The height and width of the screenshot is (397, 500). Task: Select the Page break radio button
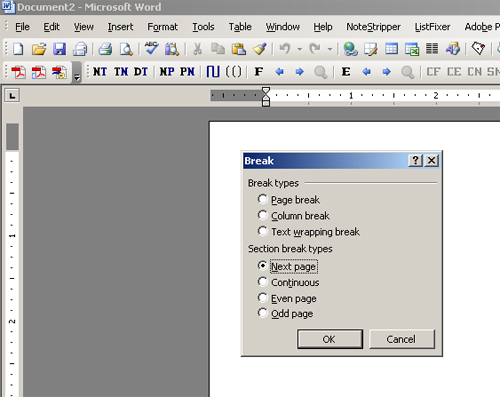click(x=263, y=199)
